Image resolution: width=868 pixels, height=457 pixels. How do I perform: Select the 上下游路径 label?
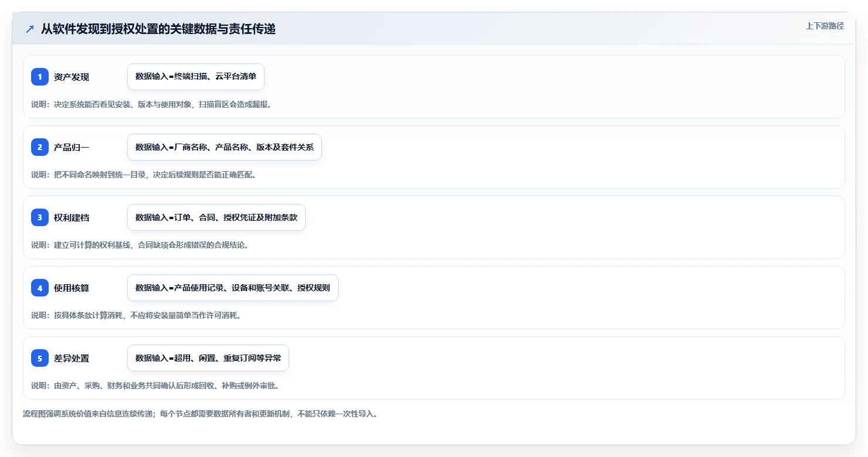point(825,26)
